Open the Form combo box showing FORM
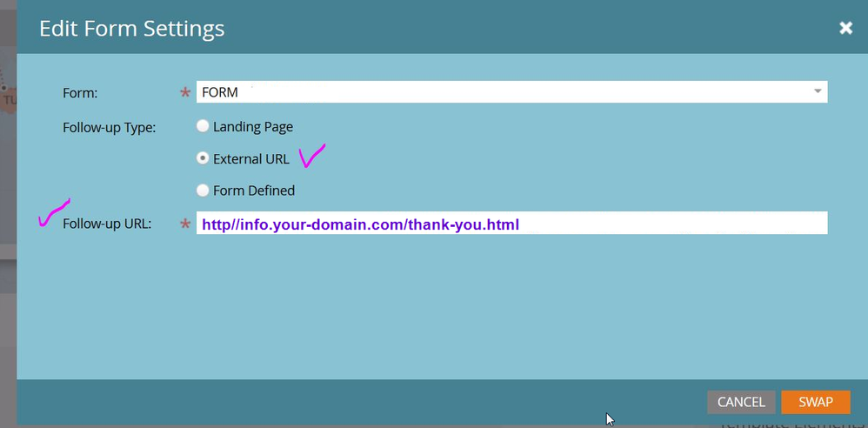The width and height of the screenshot is (868, 428). point(511,92)
